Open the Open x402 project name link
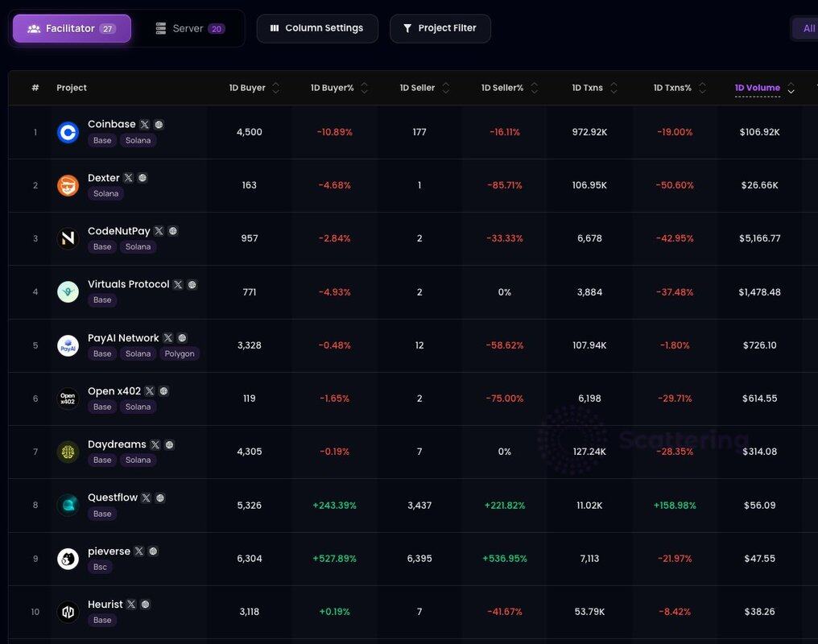The width and height of the screenshot is (818, 644). pos(114,391)
